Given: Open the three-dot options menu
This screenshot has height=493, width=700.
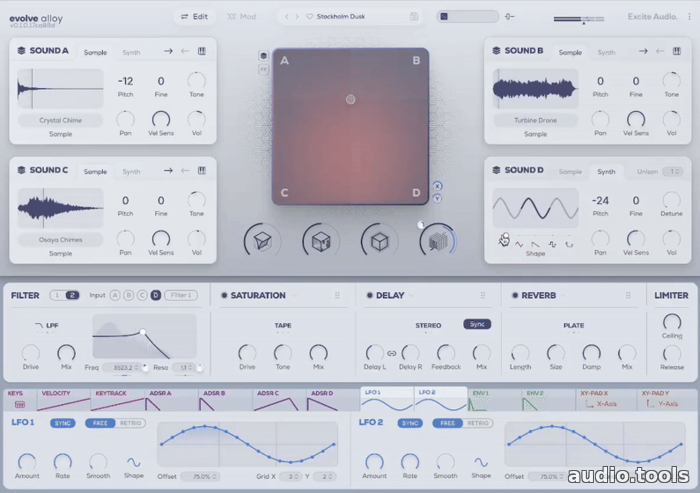Looking at the screenshot, I should pyautogui.click(x=689, y=17).
